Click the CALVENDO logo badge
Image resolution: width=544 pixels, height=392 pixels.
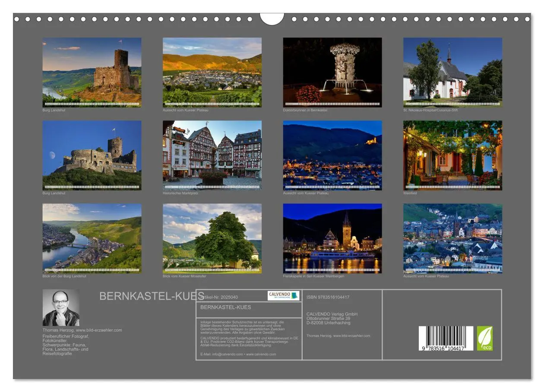point(283,296)
